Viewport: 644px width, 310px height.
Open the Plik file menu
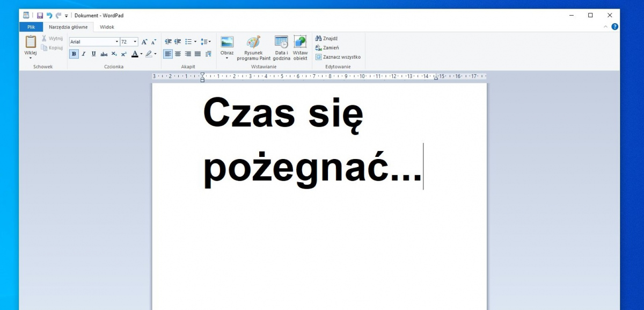31,27
